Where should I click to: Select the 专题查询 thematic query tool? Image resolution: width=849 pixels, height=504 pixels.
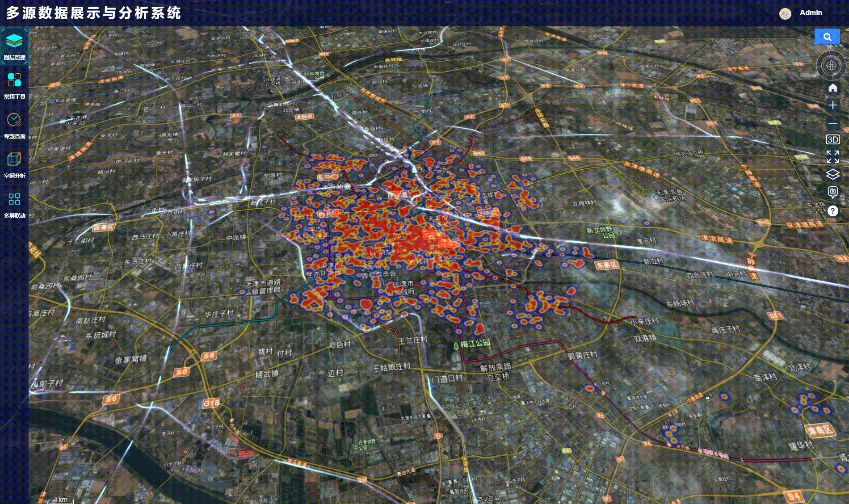[x=14, y=125]
